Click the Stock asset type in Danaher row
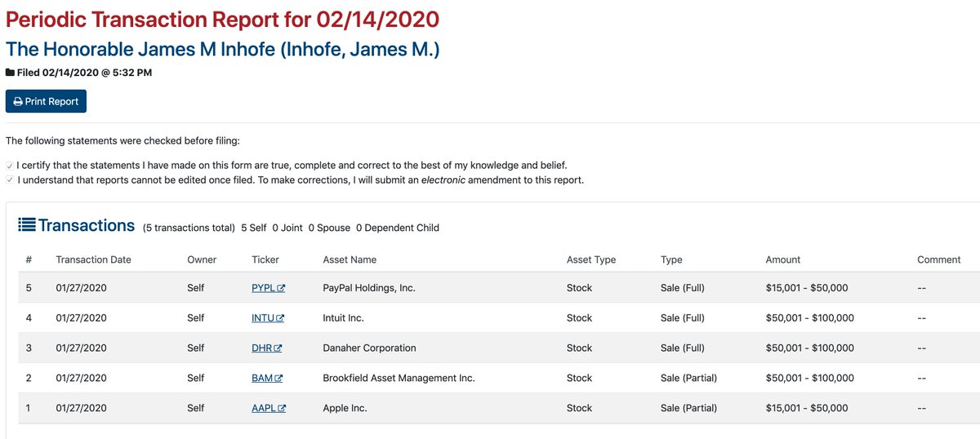Image resolution: width=980 pixels, height=439 pixels. [x=580, y=348]
